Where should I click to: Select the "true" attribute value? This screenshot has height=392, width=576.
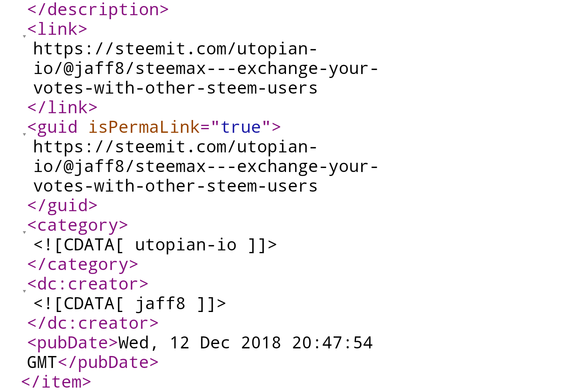coord(240,127)
